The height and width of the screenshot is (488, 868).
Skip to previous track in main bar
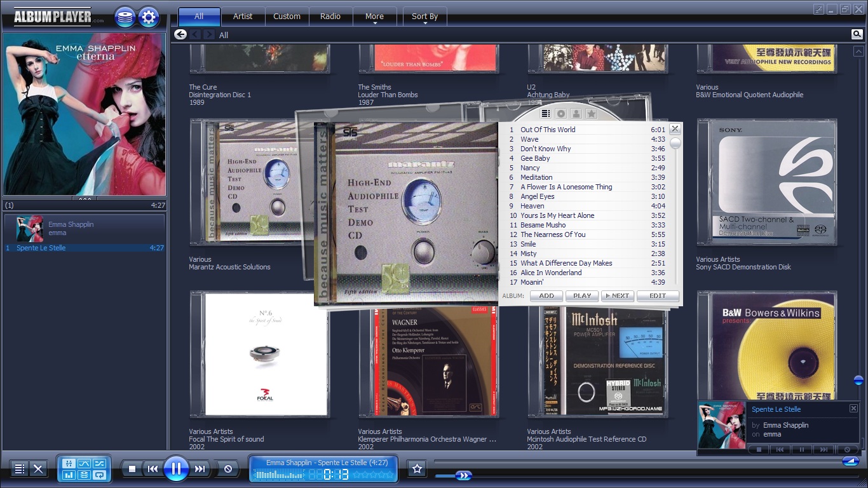(153, 469)
